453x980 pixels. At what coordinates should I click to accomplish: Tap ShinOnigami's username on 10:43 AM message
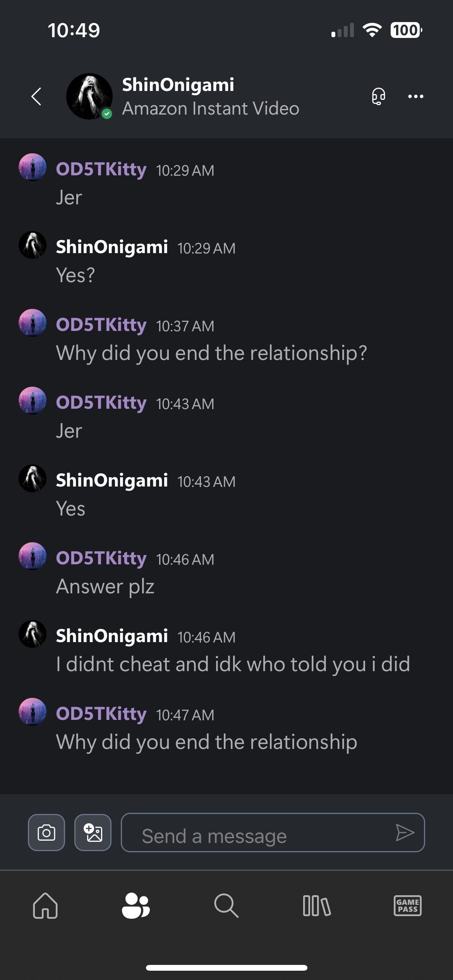coord(112,480)
